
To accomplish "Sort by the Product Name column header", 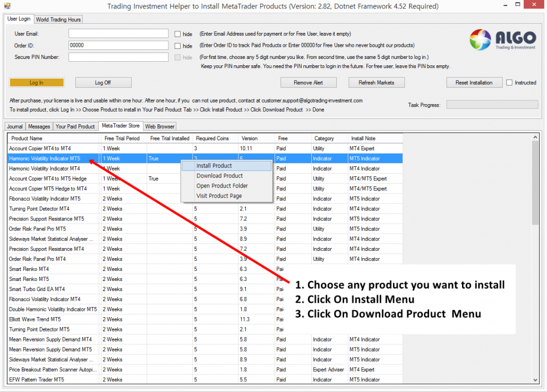I will tap(54, 139).
